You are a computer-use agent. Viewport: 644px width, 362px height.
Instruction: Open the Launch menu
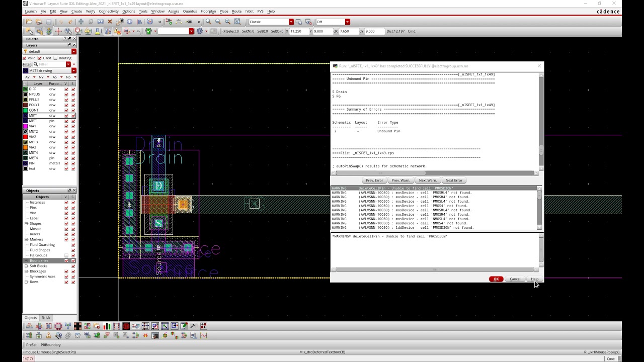[30, 11]
